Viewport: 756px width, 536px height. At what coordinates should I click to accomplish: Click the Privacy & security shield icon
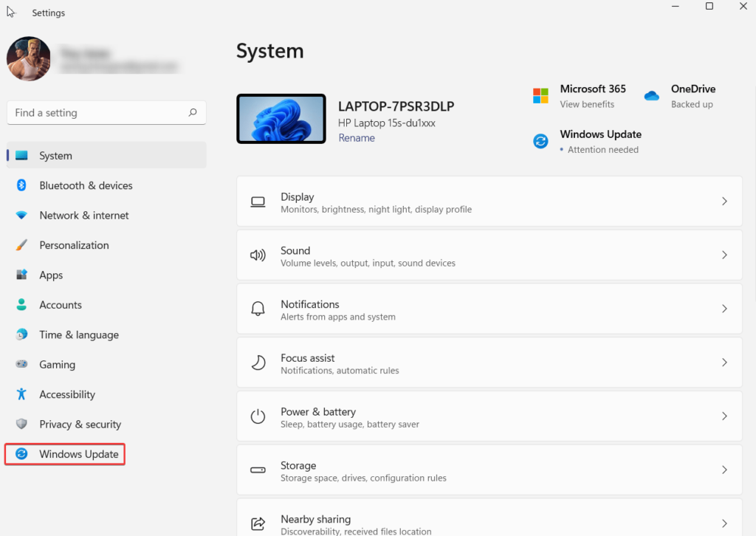point(21,424)
